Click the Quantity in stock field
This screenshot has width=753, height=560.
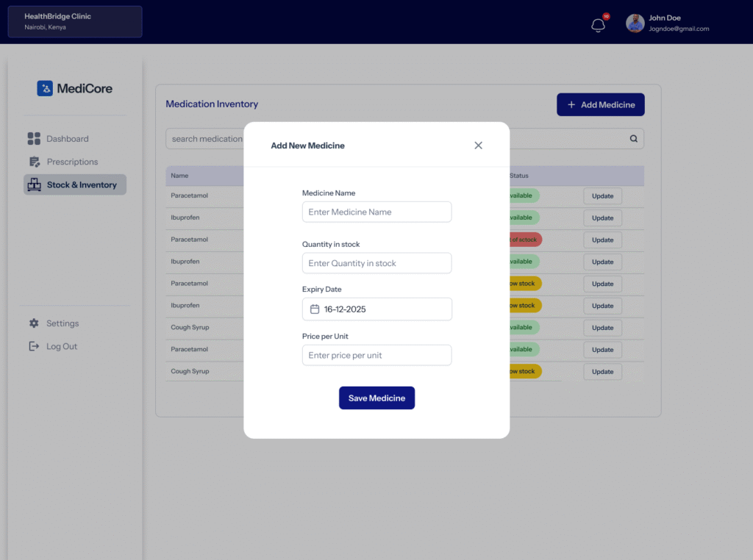[x=376, y=263]
